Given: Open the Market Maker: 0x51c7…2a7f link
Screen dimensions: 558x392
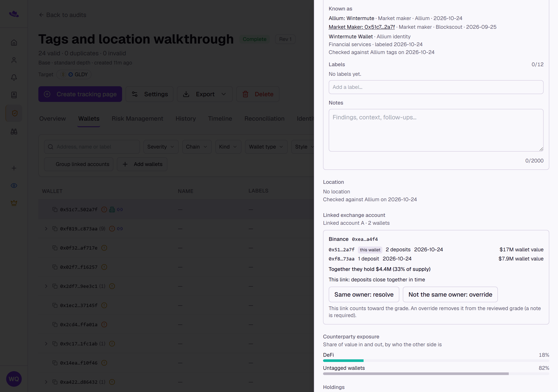Looking at the screenshot, I should tap(362, 27).
